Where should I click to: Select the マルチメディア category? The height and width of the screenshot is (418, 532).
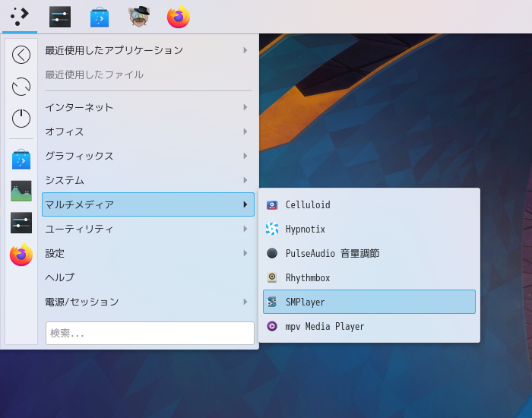click(x=148, y=204)
